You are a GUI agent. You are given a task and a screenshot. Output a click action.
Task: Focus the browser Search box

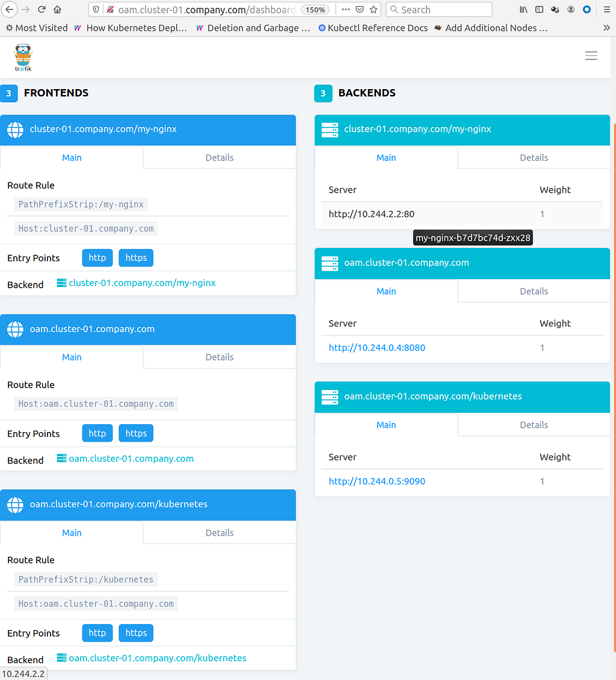[439, 10]
